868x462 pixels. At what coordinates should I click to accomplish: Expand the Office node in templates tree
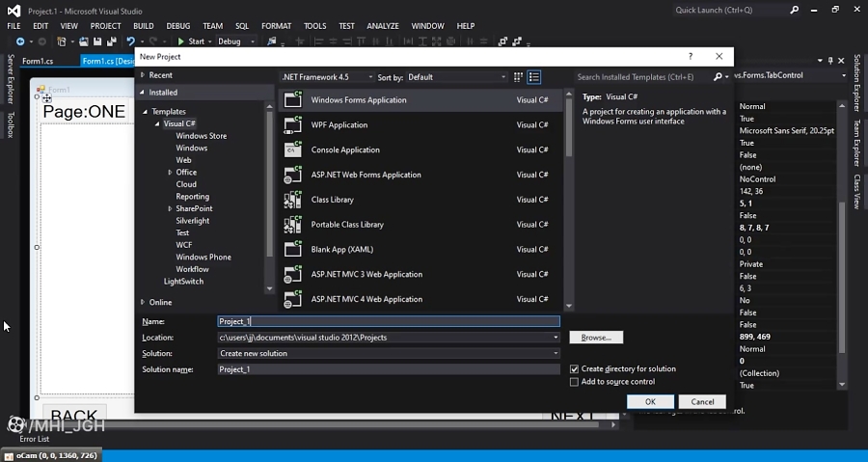[x=171, y=173]
